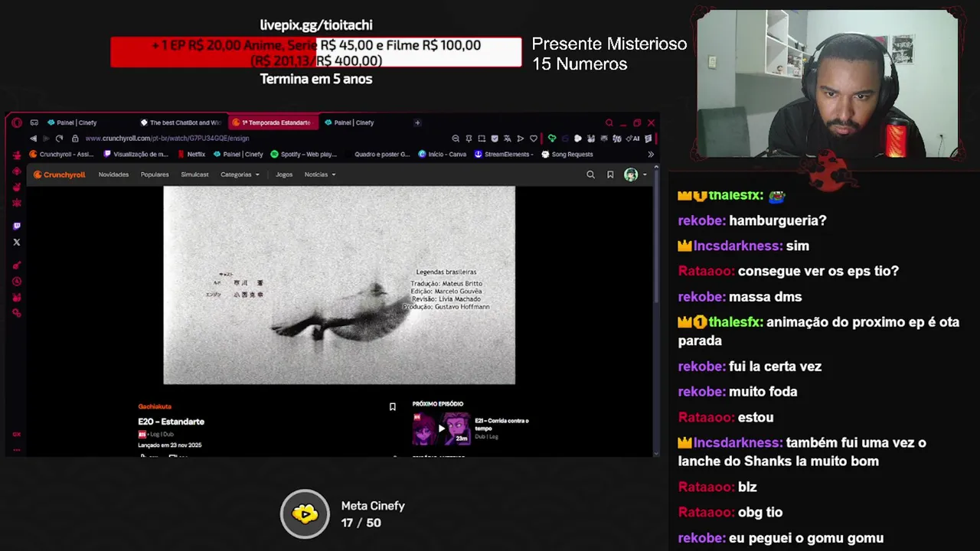Search tabs with the red magnifier icon
This screenshot has width=980, height=551.
(x=609, y=122)
